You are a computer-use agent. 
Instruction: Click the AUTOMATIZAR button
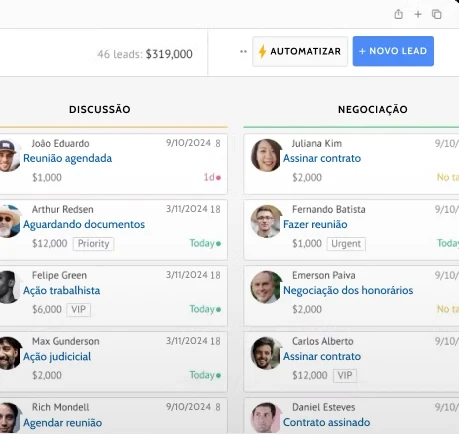tap(300, 51)
